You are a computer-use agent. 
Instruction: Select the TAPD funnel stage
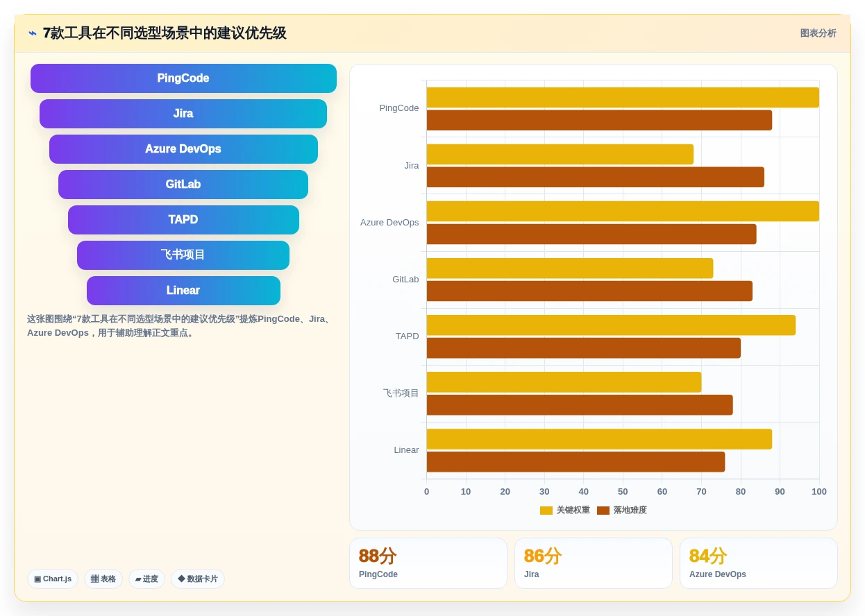click(x=183, y=220)
